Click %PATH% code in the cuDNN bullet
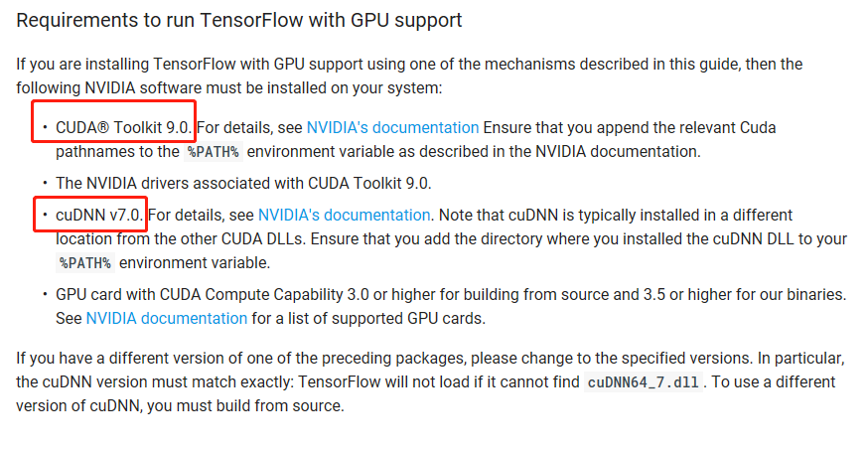This screenshot has width=868, height=451. [x=85, y=263]
